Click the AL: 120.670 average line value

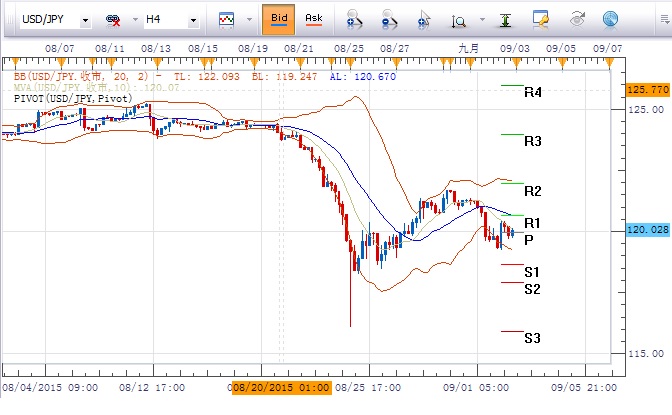tap(363, 77)
